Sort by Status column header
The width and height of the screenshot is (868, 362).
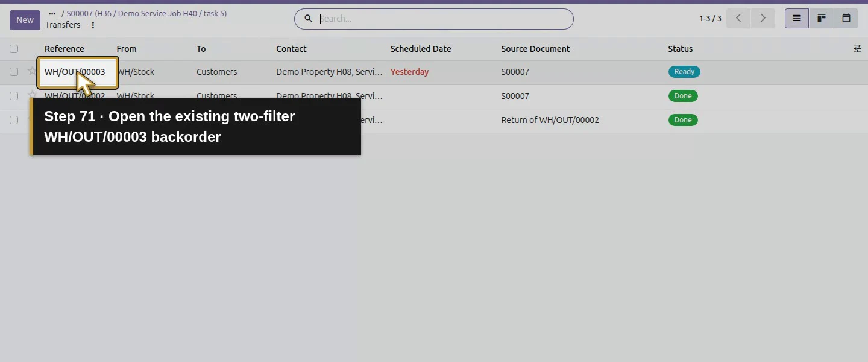(x=681, y=49)
